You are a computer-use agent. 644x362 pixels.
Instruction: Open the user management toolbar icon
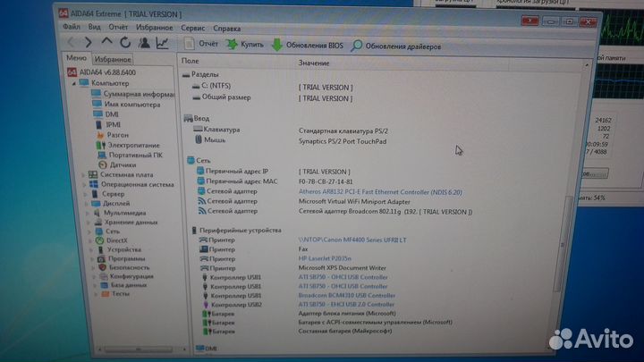[144, 43]
